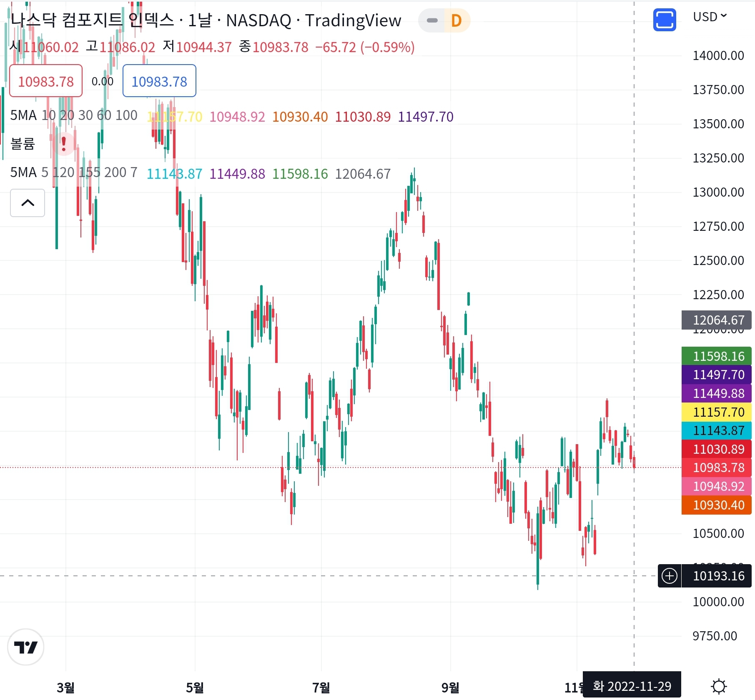The image size is (755, 700).
Task: Click the dark purple 11497.70 price label
Action: point(716,375)
